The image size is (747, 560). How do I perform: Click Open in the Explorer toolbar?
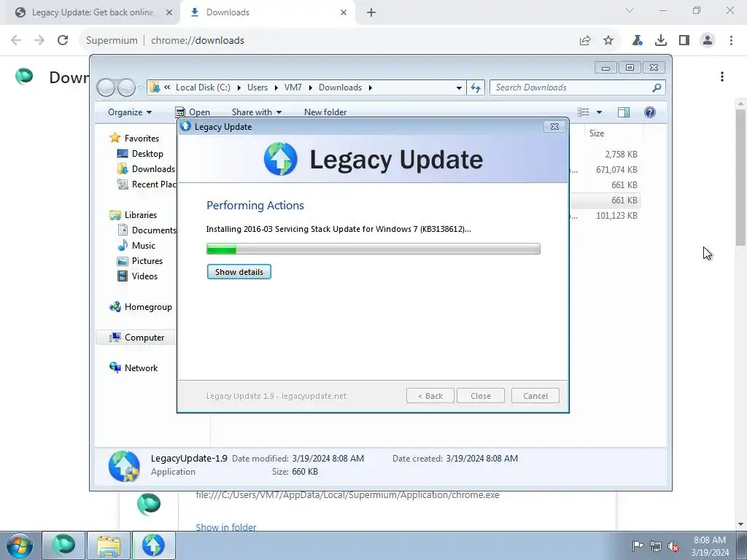click(193, 112)
